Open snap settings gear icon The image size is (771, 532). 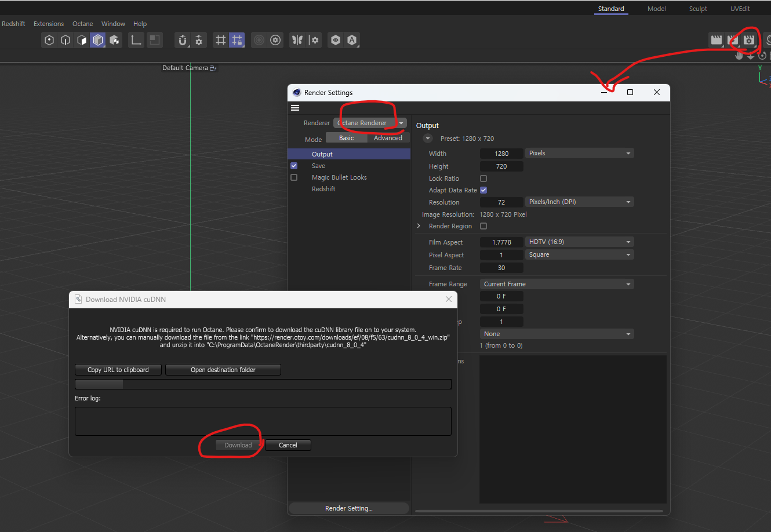click(x=199, y=40)
